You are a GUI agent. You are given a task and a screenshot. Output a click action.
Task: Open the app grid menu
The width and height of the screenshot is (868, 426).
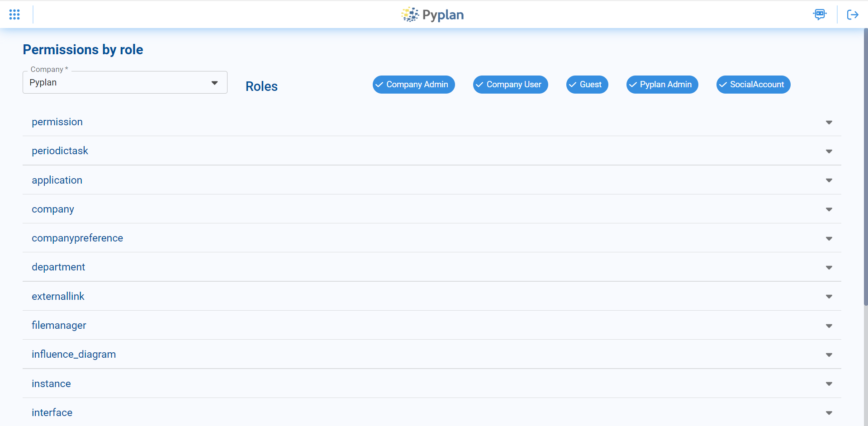click(14, 14)
